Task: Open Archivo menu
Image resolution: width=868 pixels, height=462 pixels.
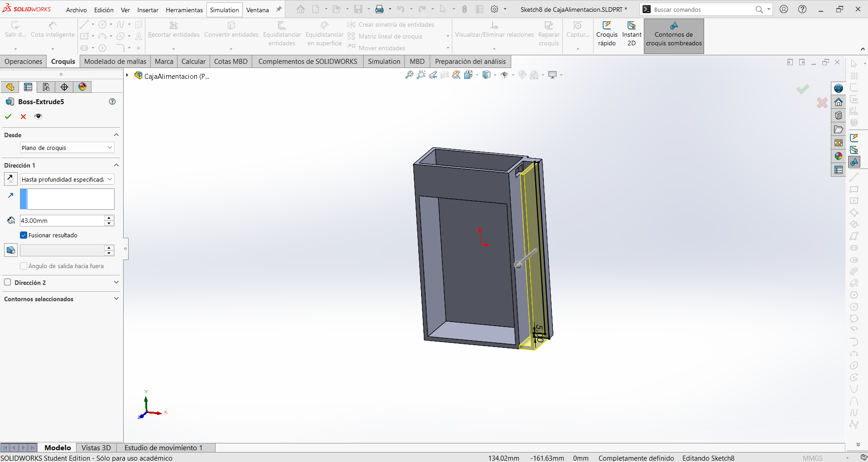Action: tap(77, 10)
